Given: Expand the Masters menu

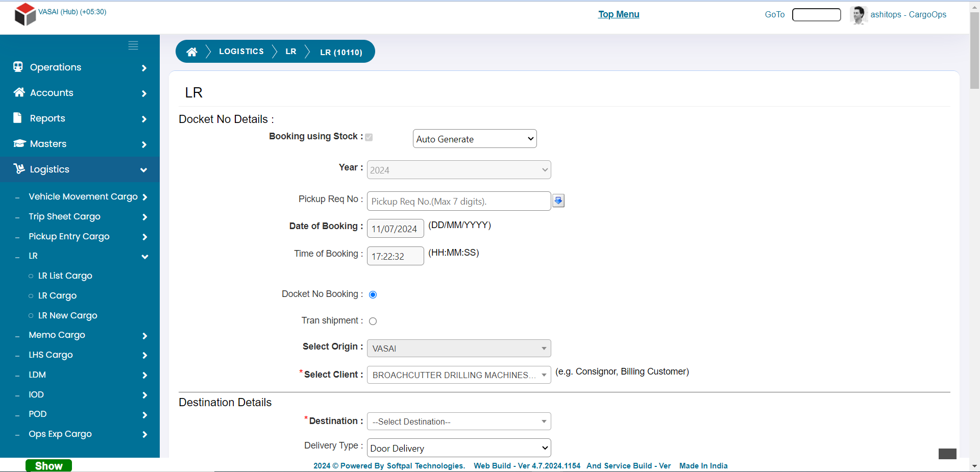Looking at the screenshot, I should (80, 144).
